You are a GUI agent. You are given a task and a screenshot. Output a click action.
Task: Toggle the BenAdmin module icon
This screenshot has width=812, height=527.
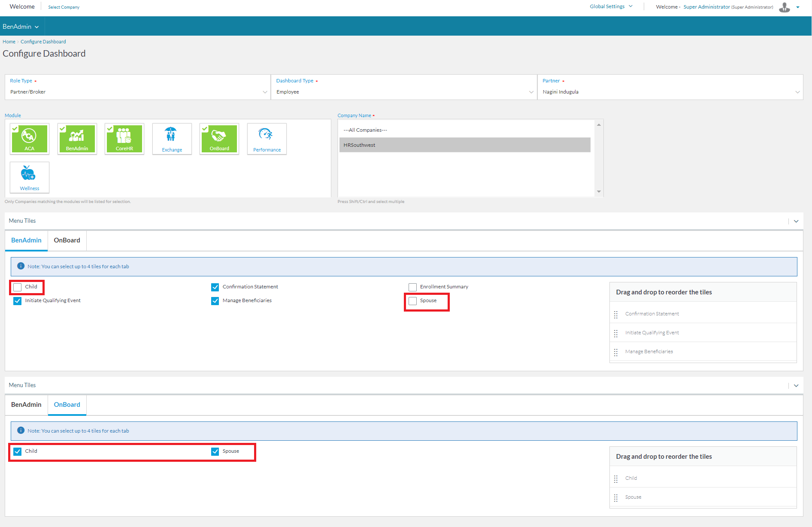tap(77, 138)
